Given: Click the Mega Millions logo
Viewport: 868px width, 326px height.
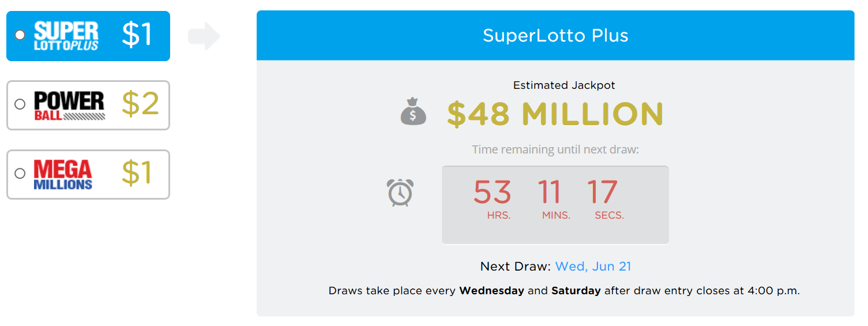Looking at the screenshot, I should (x=63, y=174).
